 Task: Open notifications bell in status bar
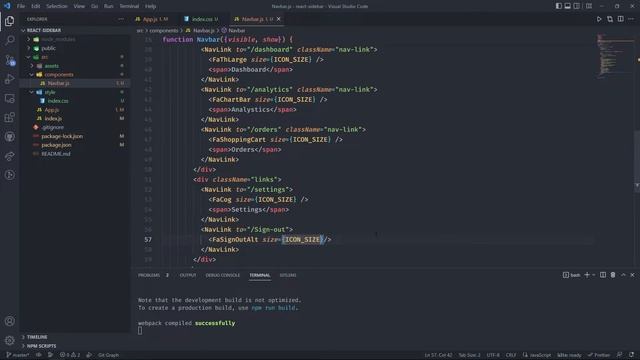pyautogui.click(x=631, y=355)
